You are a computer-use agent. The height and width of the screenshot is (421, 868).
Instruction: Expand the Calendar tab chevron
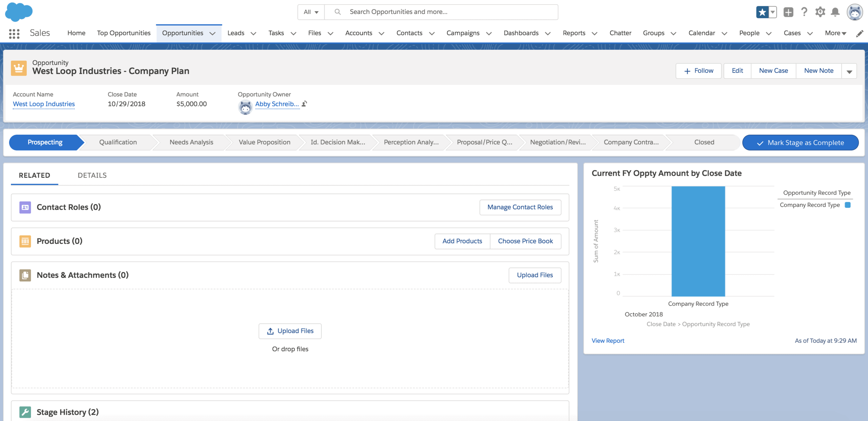pyautogui.click(x=724, y=33)
